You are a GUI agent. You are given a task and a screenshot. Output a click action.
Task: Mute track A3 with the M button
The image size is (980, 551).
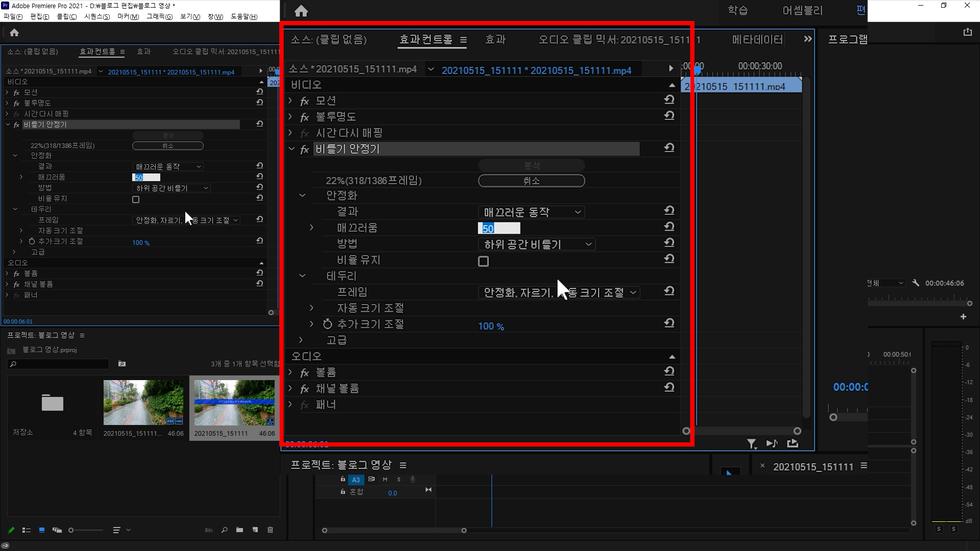(x=385, y=479)
